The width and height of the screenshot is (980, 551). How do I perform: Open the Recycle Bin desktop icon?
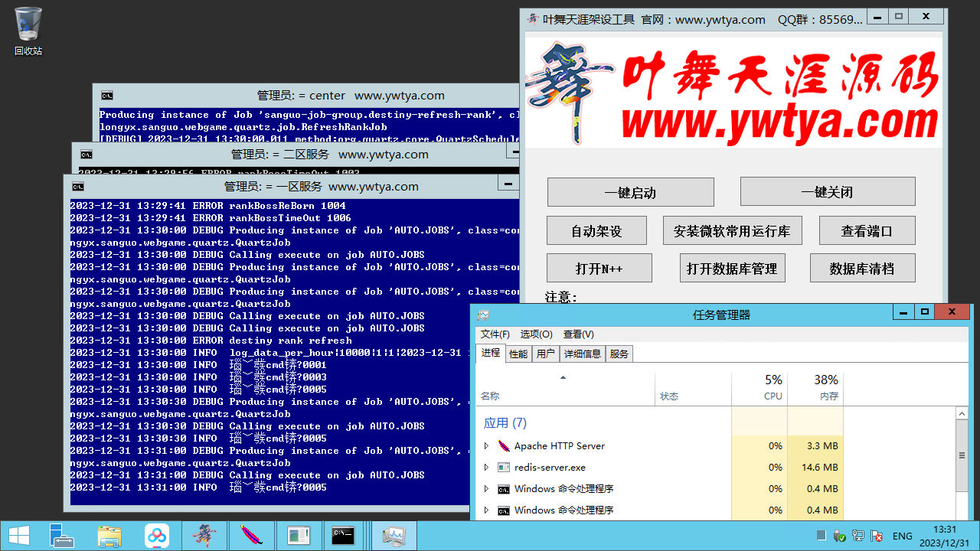pos(28,31)
